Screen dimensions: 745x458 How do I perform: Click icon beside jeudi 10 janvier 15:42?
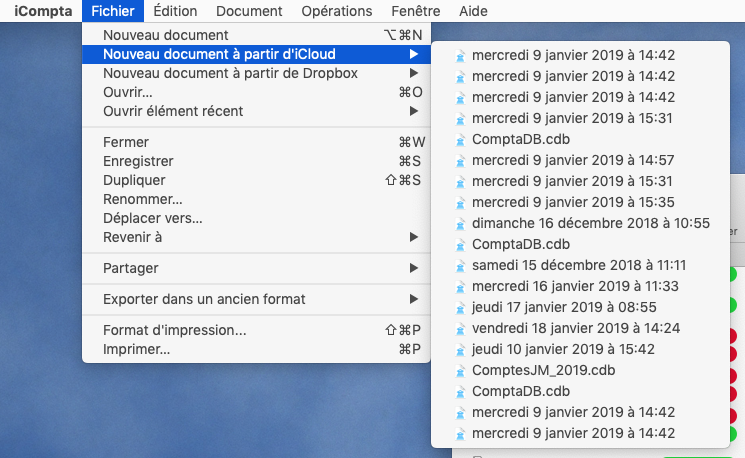pyautogui.click(x=460, y=351)
